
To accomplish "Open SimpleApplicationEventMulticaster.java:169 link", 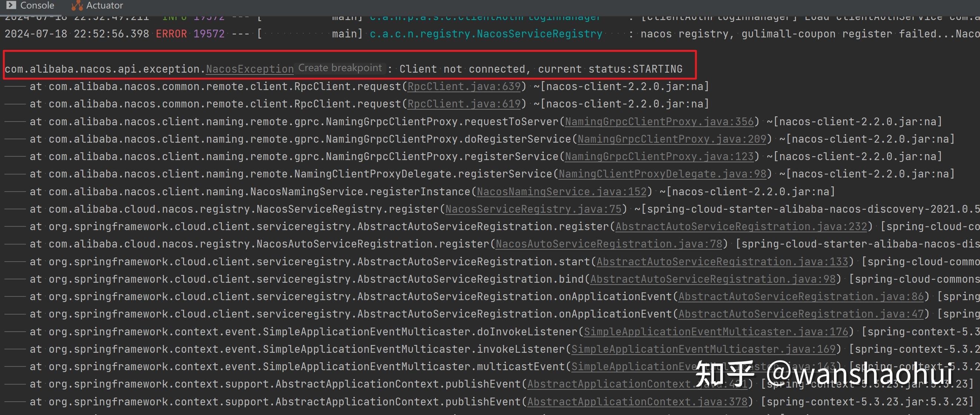I will click(704, 349).
